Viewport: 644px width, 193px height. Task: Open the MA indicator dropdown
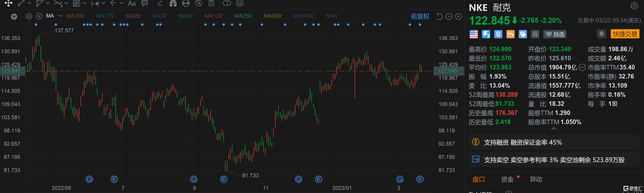[x=60, y=16]
